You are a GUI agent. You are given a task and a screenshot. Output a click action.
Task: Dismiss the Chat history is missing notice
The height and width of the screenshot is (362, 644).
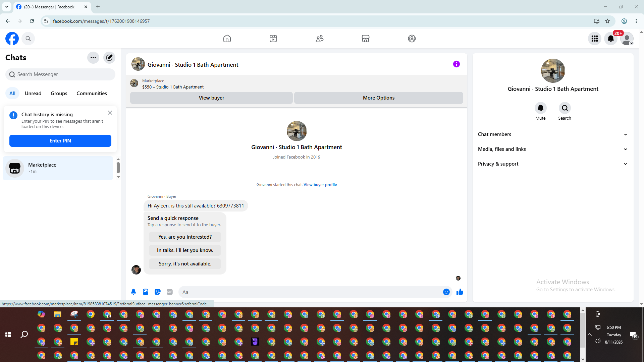pos(110,113)
